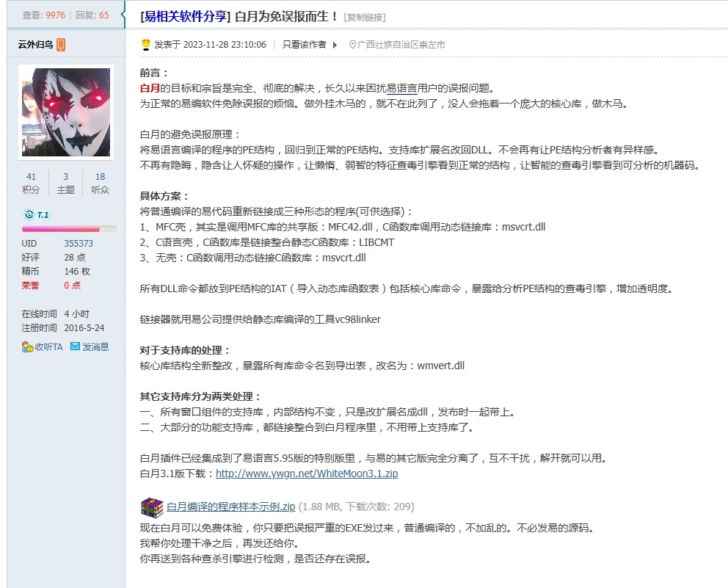This screenshot has height=588, width=728.
Task: Open the UID 355373 link
Action: click(x=79, y=244)
